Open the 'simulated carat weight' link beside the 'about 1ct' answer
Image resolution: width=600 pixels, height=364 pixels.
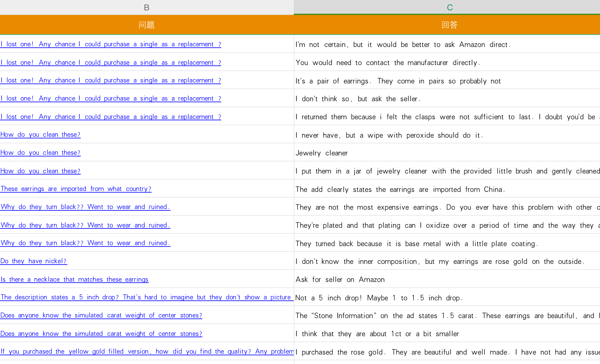(x=101, y=334)
